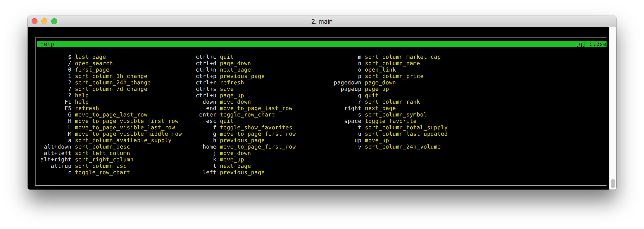Image resolution: width=644 pixels, height=229 pixels.
Task: Click 'move_to_page_visible_middle_row' entry
Action: tap(128, 134)
